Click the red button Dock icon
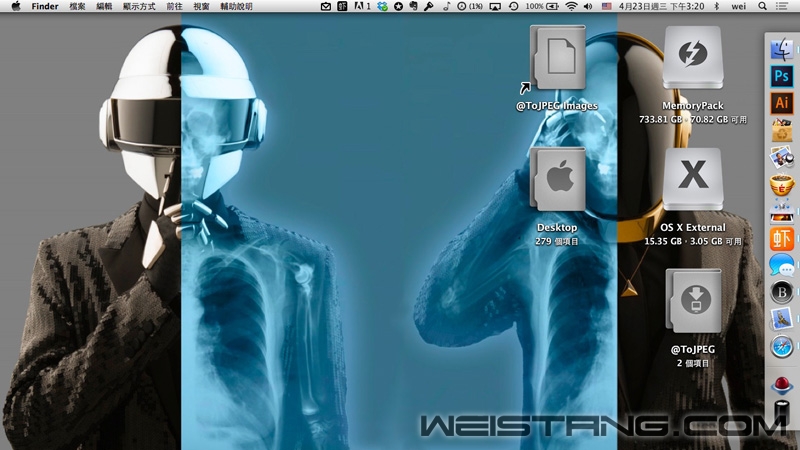This screenshot has height=450, width=800. 782,385
